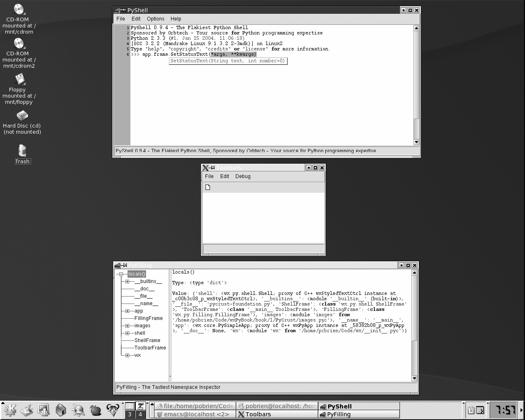
Task: Expand the images tree node
Action: pos(127,326)
